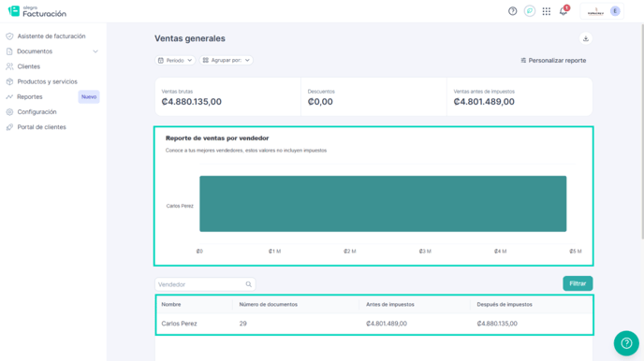
Task: Open the chat bubble icon in header
Action: tap(530, 11)
